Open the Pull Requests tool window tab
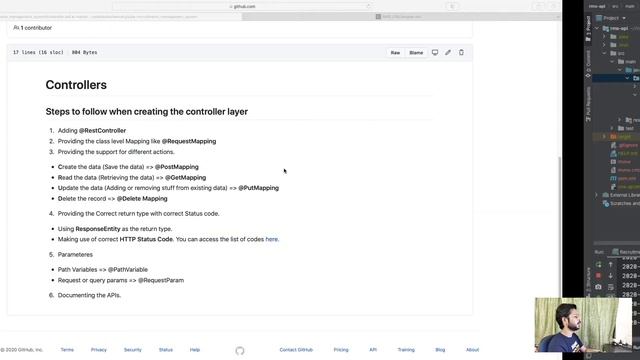This screenshot has height=360, width=640. [588, 104]
